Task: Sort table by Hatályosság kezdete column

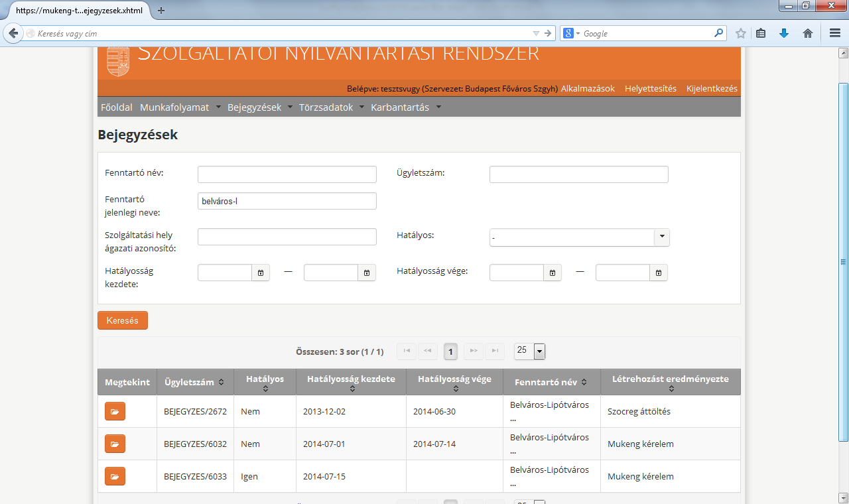Action: (x=352, y=389)
